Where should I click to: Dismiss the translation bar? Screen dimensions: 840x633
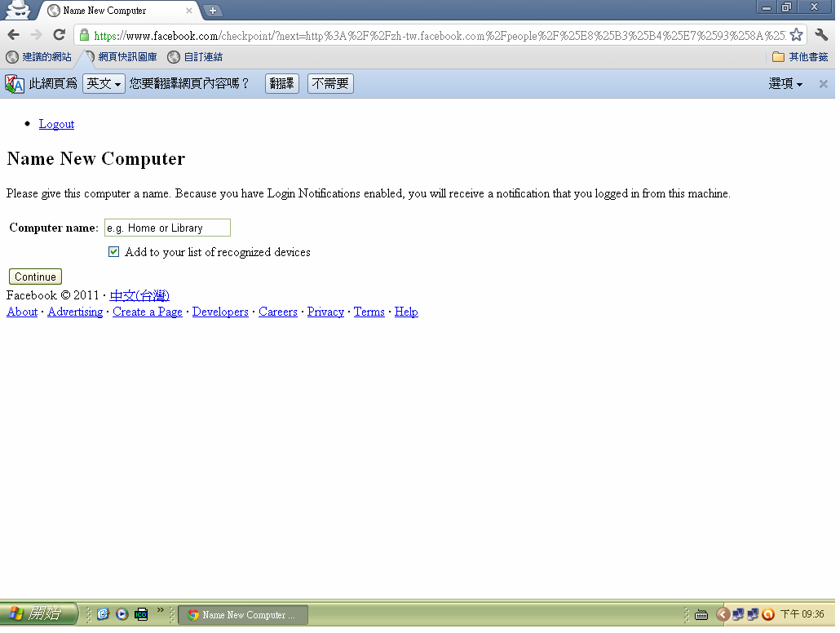[824, 84]
